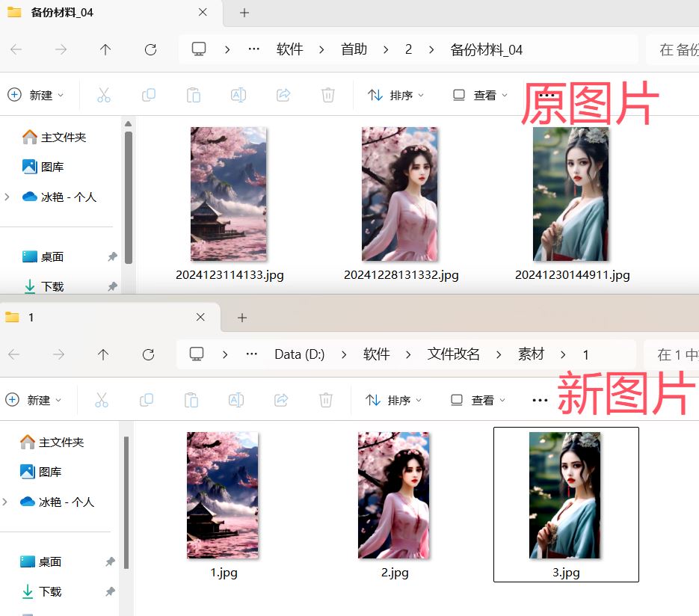
Task: Open 查看 dropdown in bottom window
Action: (478, 400)
